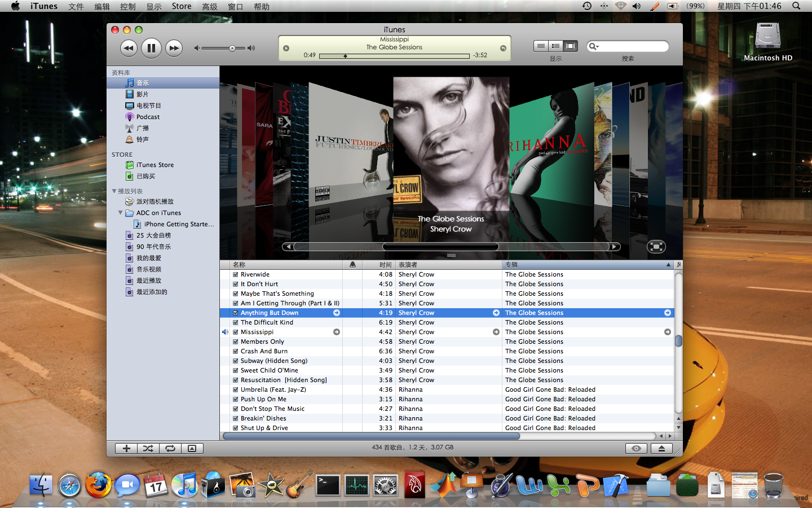
Task: Pause playback with the pause button
Action: click(151, 48)
